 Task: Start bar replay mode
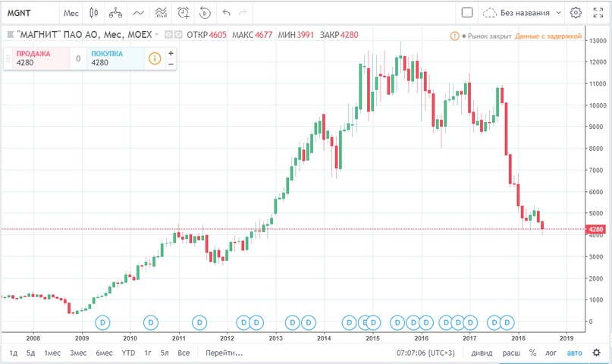click(x=206, y=13)
